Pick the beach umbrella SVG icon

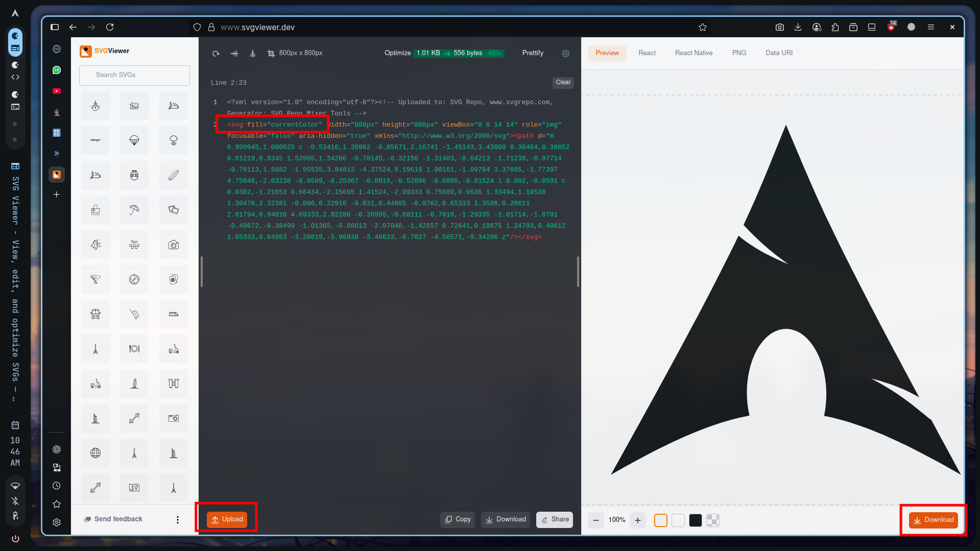point(134,210)
